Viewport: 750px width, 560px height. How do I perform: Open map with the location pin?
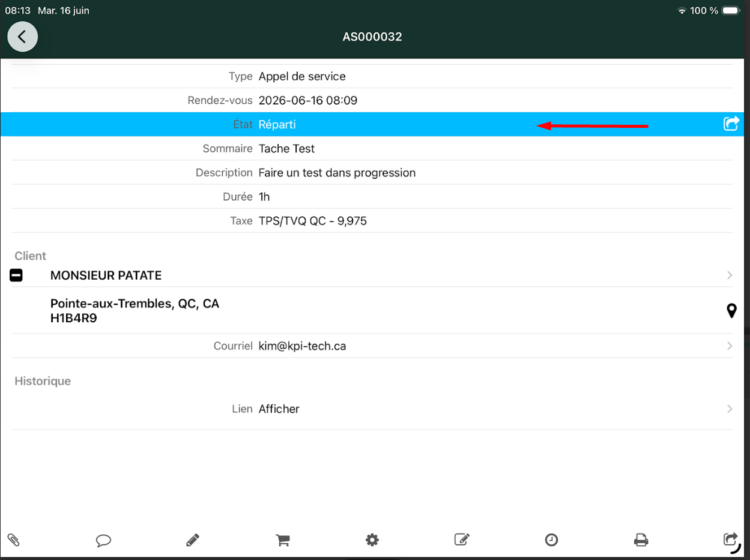point(731,310)
